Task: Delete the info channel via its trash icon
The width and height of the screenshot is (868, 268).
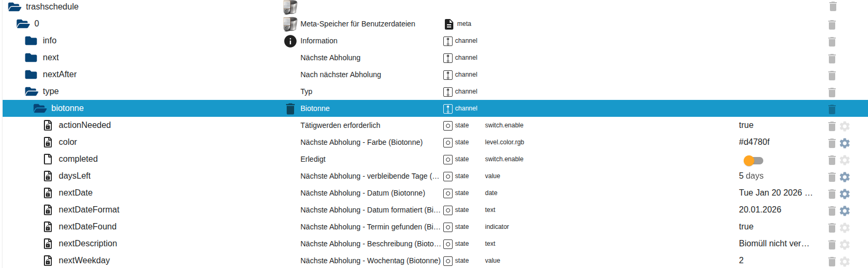Action: [832, 41]
